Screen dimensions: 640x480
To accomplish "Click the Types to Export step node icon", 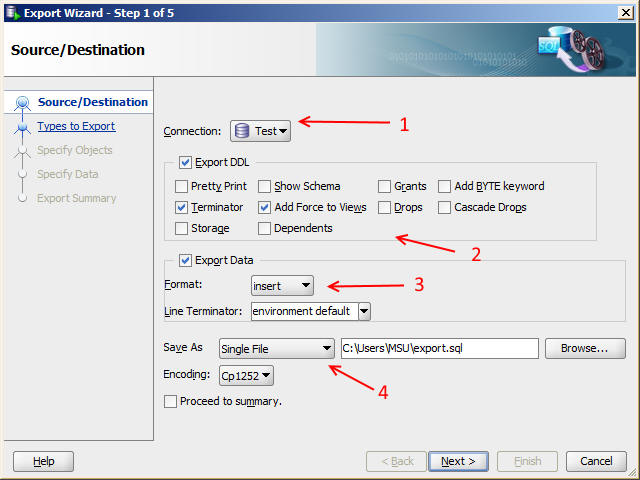I will [22, 127].
